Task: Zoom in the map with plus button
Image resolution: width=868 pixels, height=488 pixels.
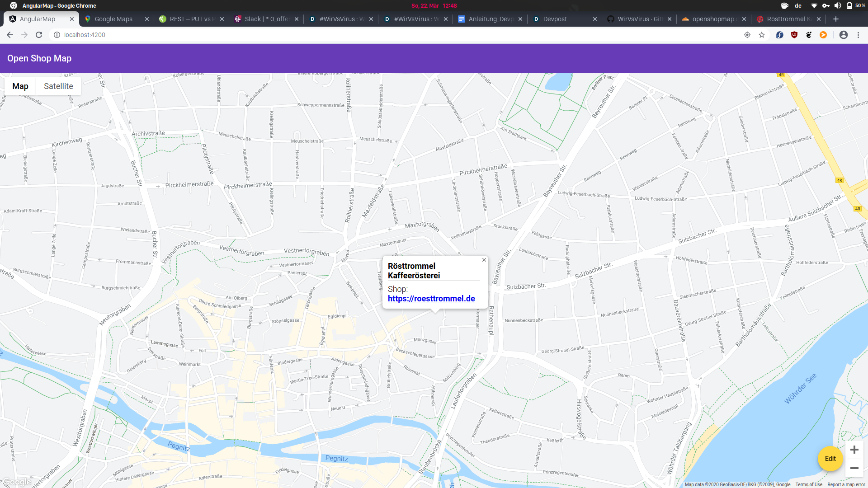Action: (854, 450)
